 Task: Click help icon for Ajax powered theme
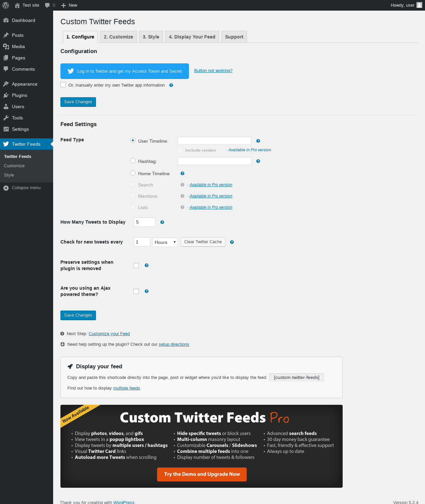tap(147, 291)
